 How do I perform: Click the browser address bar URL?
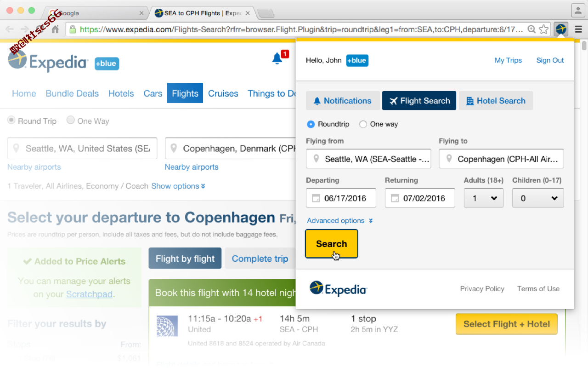click(301, 29)
